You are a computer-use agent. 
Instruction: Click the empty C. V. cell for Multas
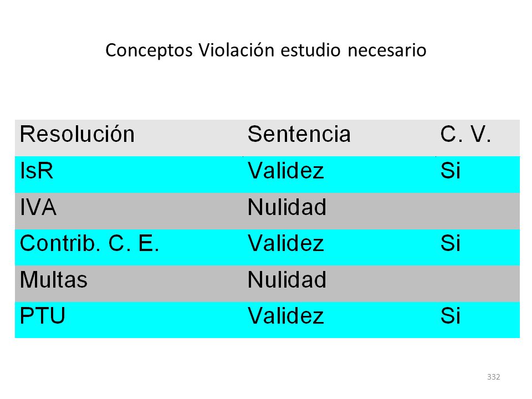pos(478,284)
